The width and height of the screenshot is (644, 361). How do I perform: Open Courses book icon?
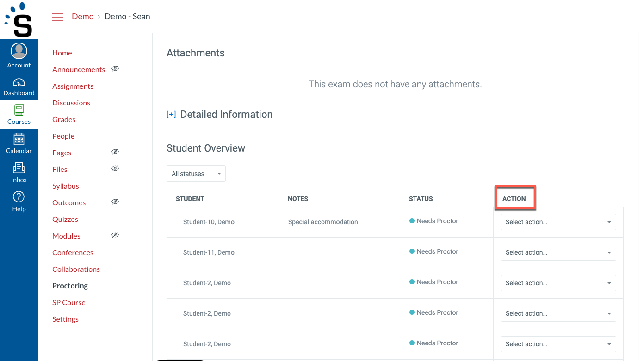point(19,110)
